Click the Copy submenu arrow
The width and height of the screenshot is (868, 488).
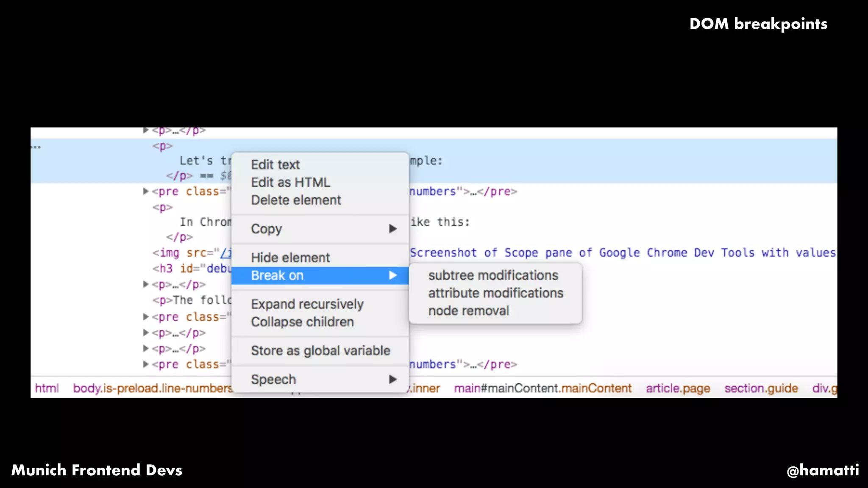(393, 229)
